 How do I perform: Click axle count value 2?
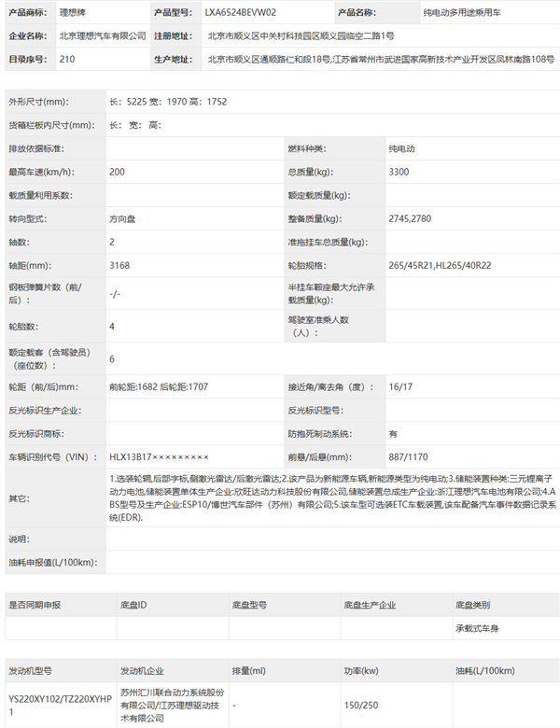click(x=112, y=242)
